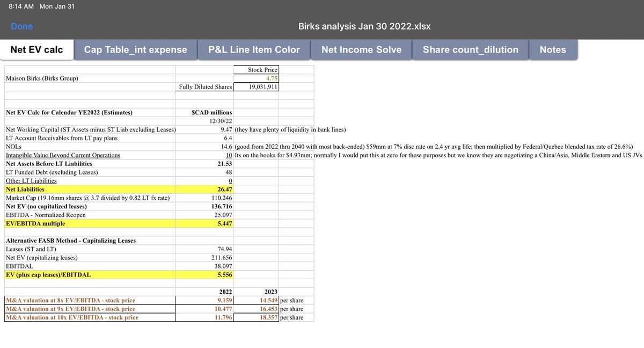Select the 9x valuation 2023 value 16.453
Screen dimensions: 644x348
pyautogui.click(x=256, y=309)
